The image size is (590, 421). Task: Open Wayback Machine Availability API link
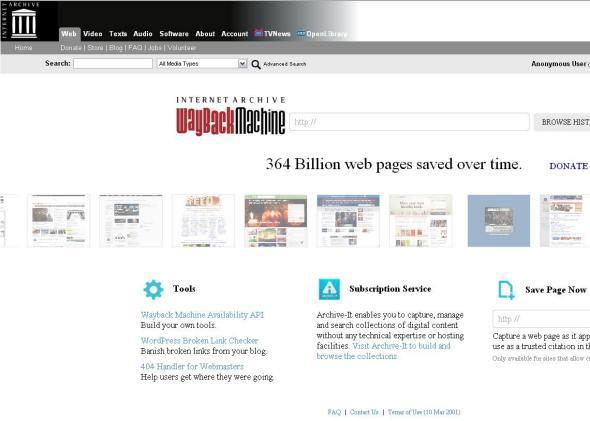tap(202, 315)
